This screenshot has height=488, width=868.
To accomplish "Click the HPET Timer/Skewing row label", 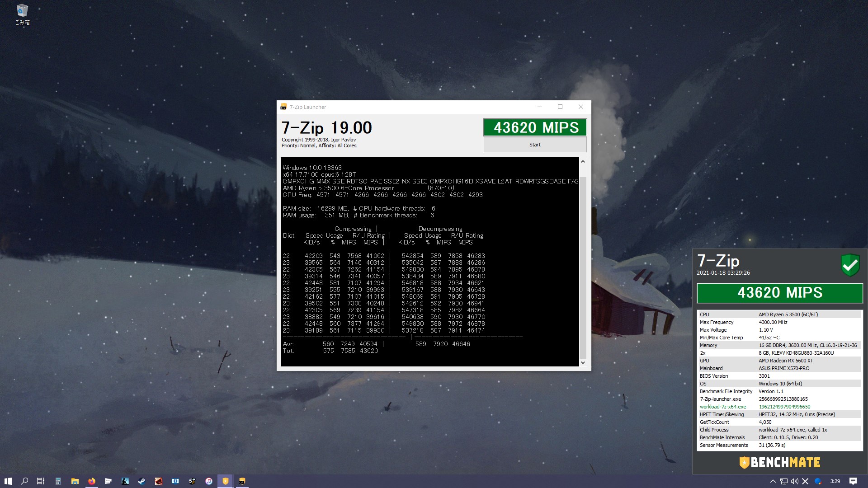I will coord(722,414).
